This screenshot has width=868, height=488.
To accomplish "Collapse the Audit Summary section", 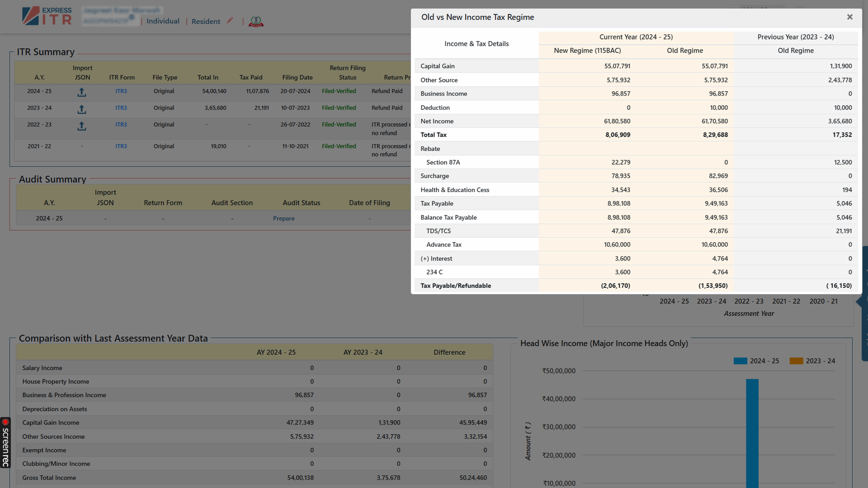I will coord(52,179).
